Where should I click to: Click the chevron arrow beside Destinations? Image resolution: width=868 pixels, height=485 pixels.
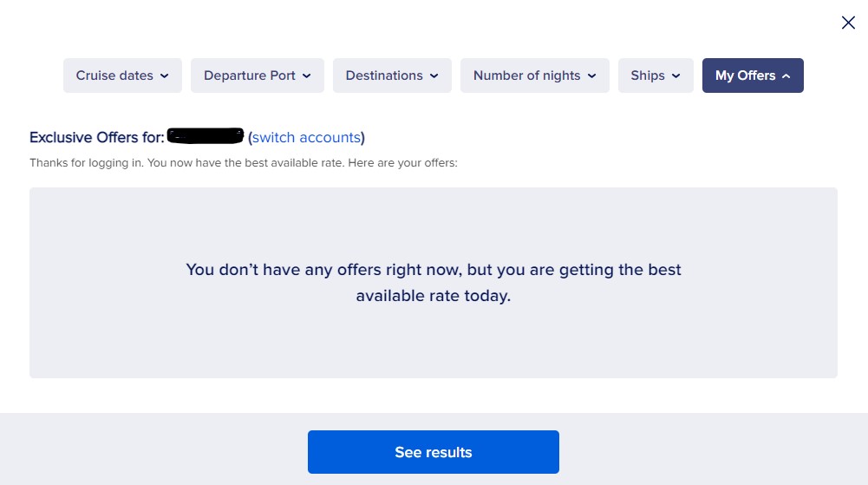pyautogui.click(x=434, y=75)
